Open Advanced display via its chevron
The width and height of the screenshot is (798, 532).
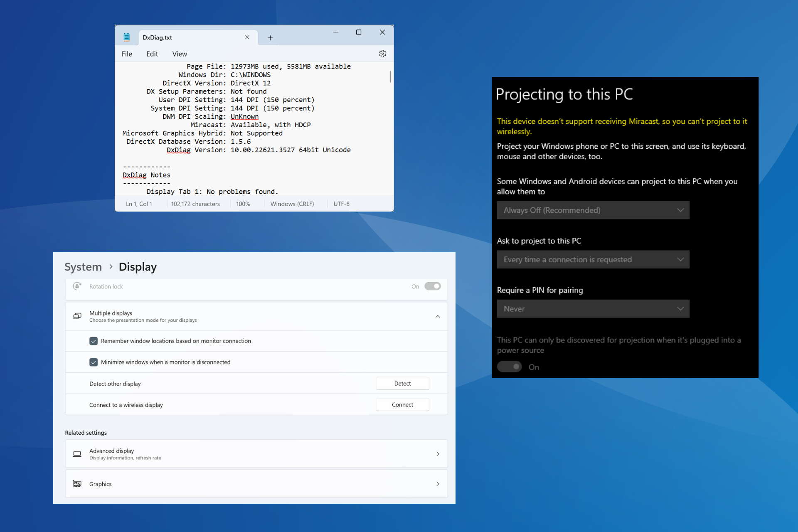(438, 454)
